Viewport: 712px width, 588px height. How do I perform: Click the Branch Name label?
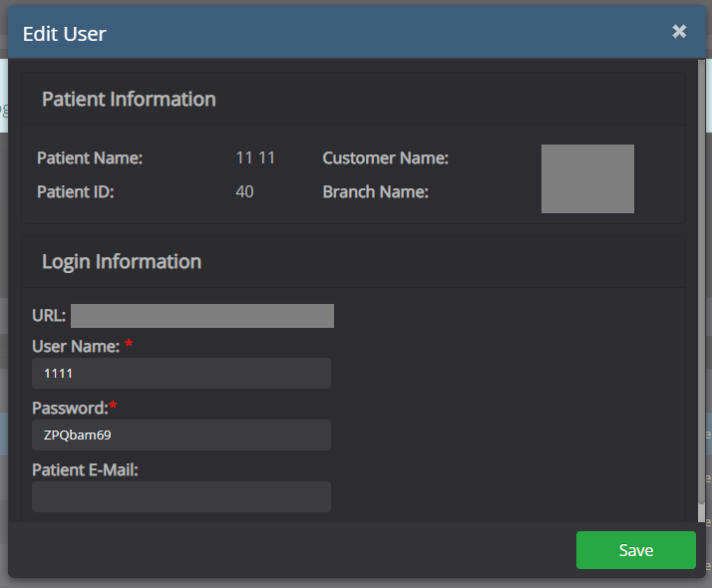click(x=375, y=192)
